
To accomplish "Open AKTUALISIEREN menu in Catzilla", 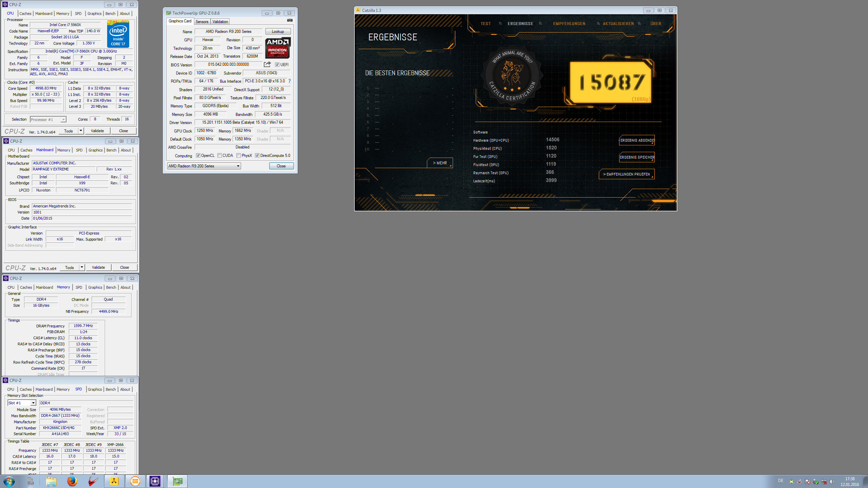I will tap(618, 24).
